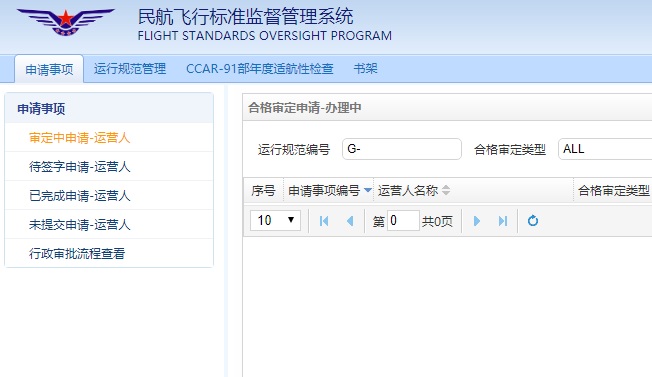Click the 申请事项编号 column header
Image resolution: width=652 pixels, height=377 pixels.
click(328, 191)
